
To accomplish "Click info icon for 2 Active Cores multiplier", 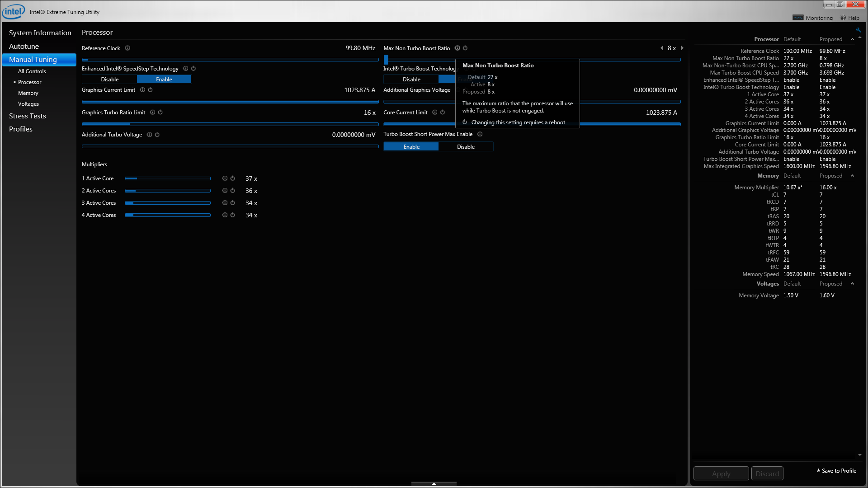I will click(x=225, y=191).
